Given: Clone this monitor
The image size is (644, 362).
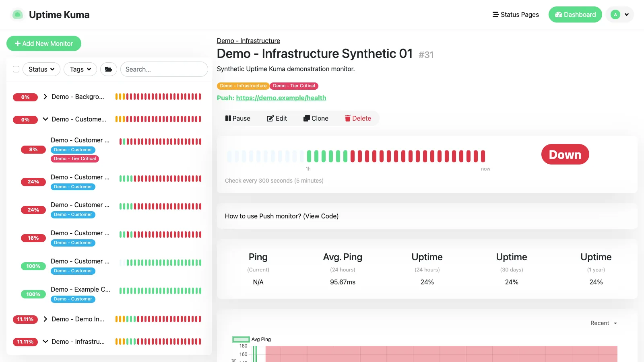Looking at the screenshot, I should click(x=316, y=118).
